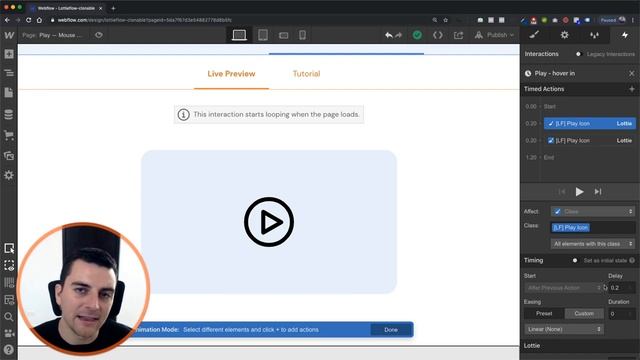Toggle grid overlay in left sidebar
Screen dimensions: 640x360
click(x=9, y=282)
